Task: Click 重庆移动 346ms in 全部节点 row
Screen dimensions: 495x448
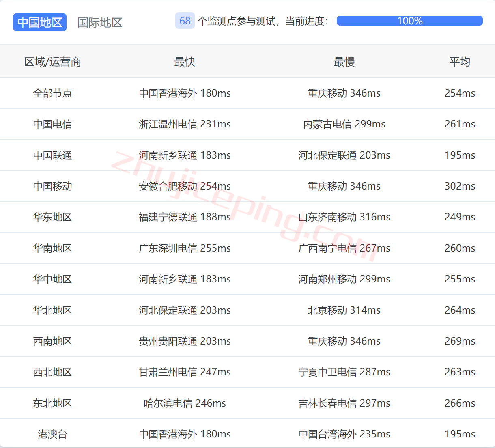Action: (x=344, y=93)
